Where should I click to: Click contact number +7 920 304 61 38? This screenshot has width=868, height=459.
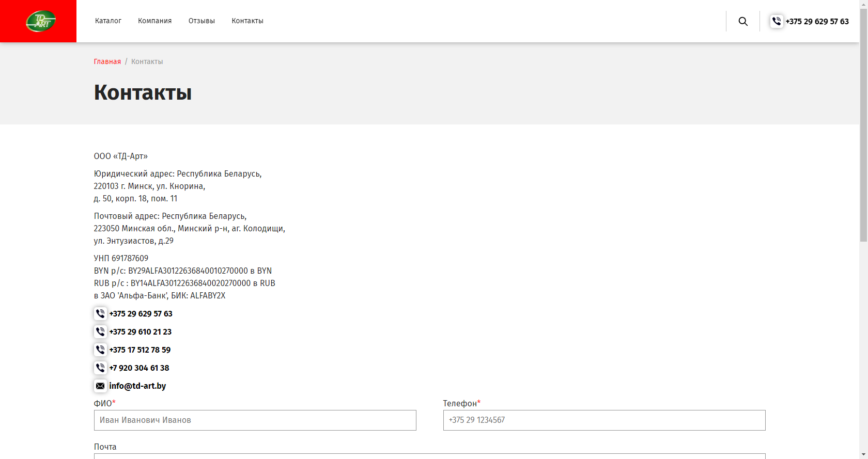click(139, 368)
